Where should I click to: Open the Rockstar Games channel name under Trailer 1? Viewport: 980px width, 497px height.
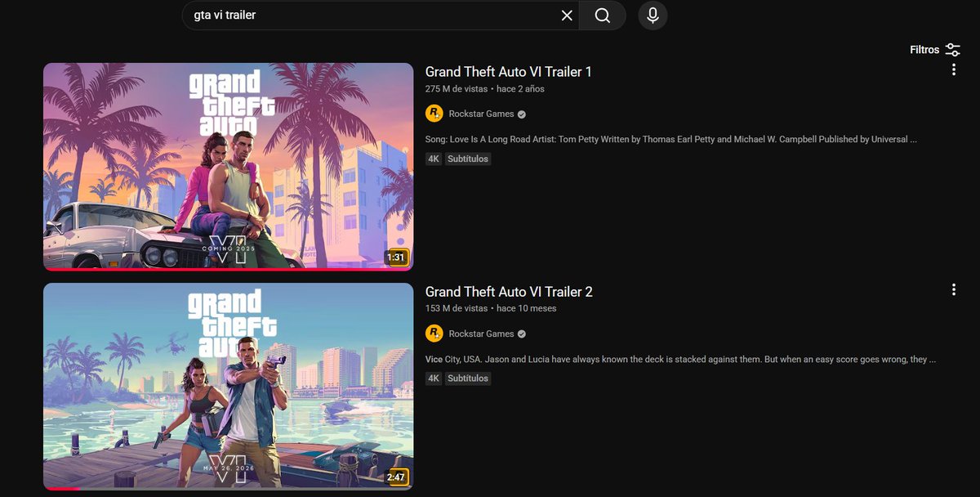481,114
